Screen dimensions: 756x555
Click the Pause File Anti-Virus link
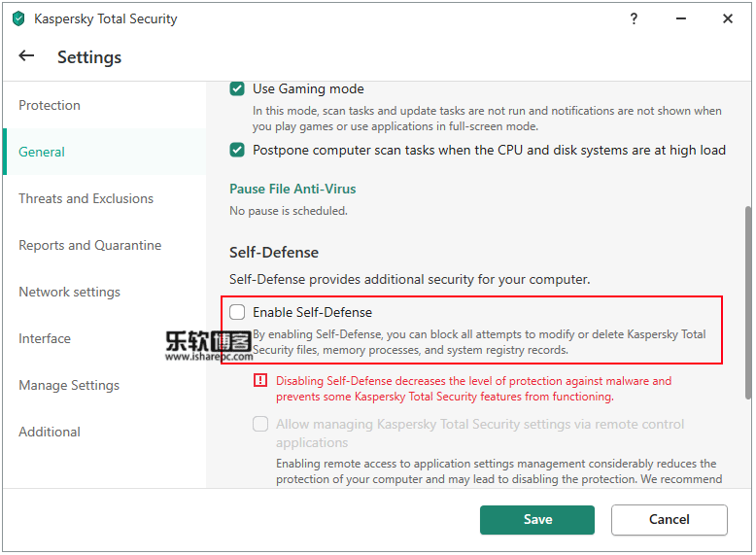pyautogui.click(x=292, y=189)
